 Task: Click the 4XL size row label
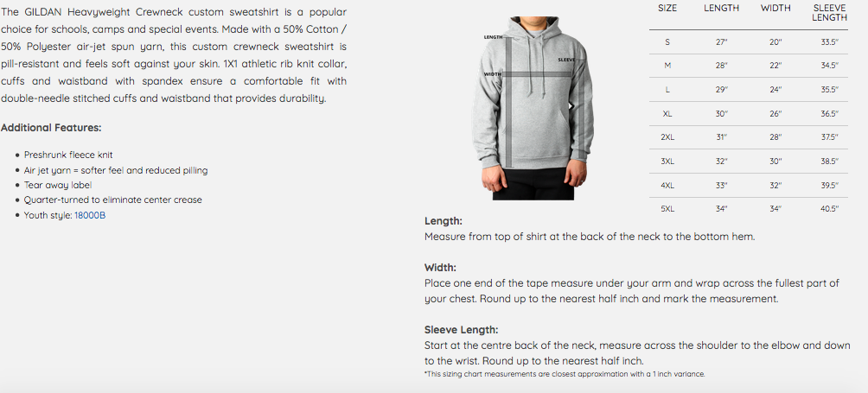(x=667, y=185)
